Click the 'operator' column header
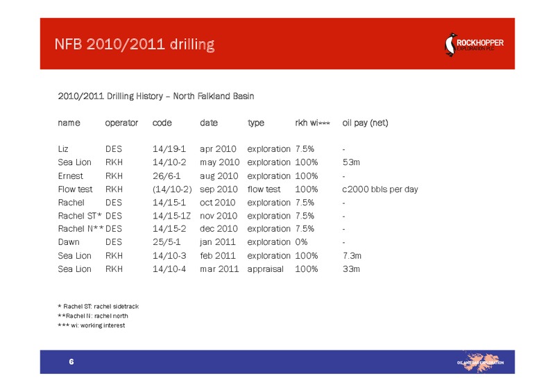 pyautogui.click(x=121, y=123)
